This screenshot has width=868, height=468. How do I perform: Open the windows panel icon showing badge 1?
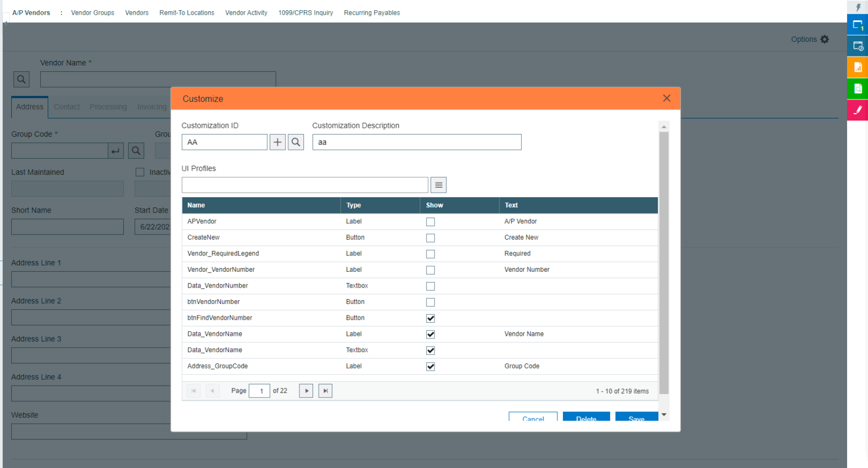coord(858,25)
